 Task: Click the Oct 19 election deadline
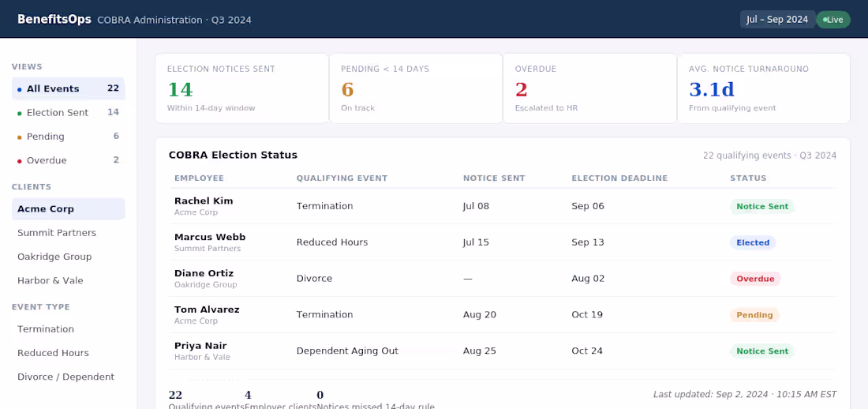coord(588,315)
